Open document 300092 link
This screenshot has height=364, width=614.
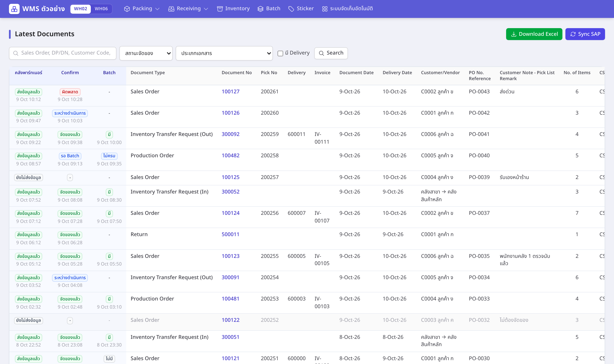point(230,134)
